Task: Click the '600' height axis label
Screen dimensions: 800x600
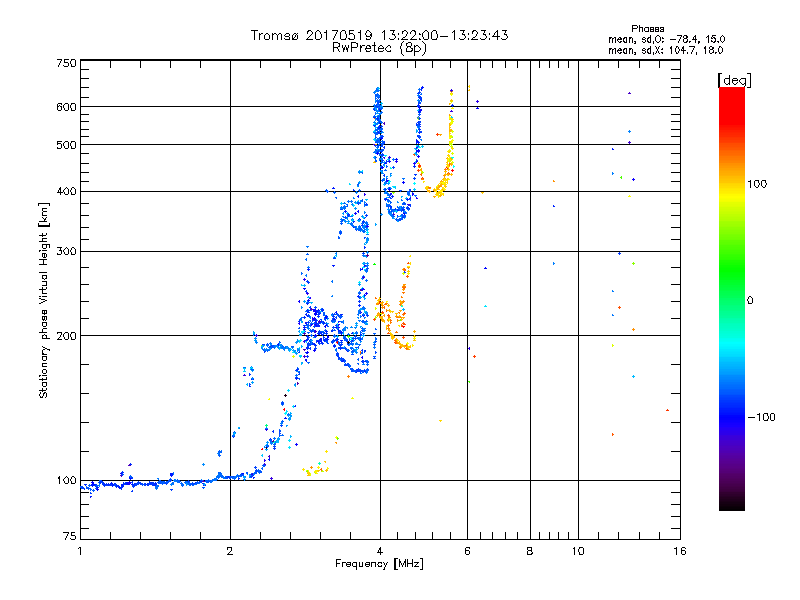Action: (x=66, y=107)
